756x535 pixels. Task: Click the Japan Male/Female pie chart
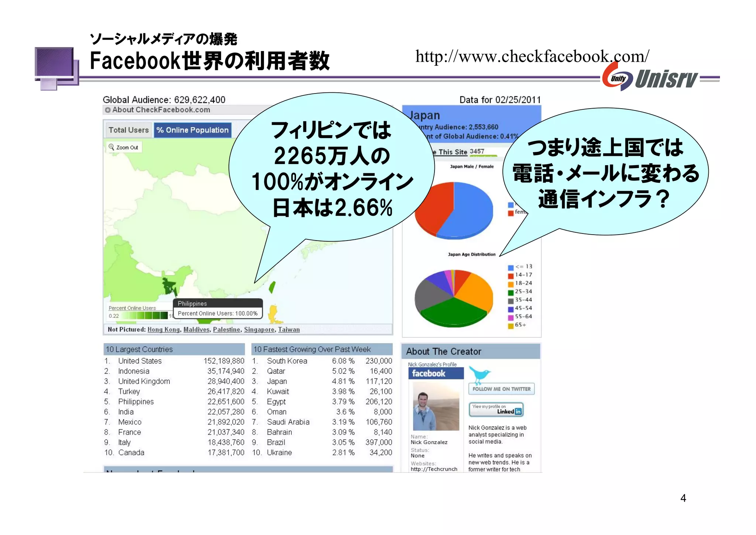click(x=454, y=211)
